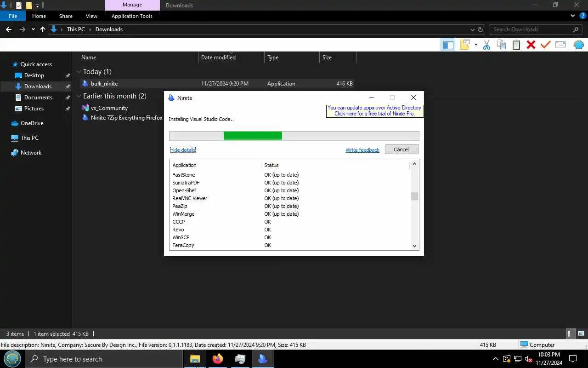Click the blue shell icon in toolbar
Screen dimensions: 588x368
pyautogui.click(x=579, y=45)
